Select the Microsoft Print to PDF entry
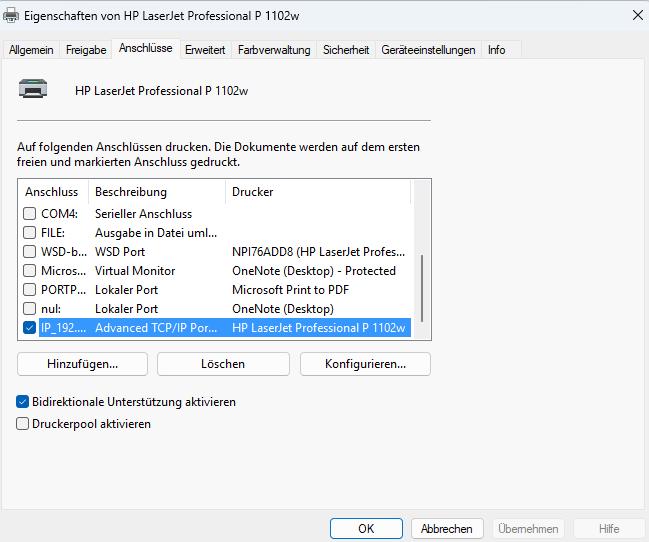649x542 pixels. (291, 290)
